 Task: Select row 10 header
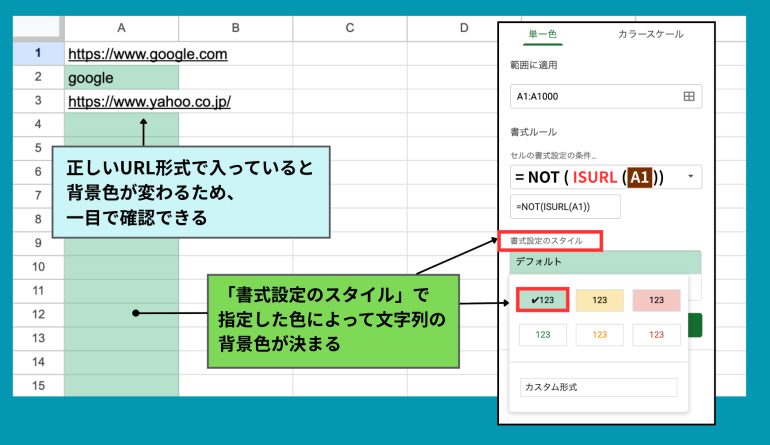[x=38, y=267]
